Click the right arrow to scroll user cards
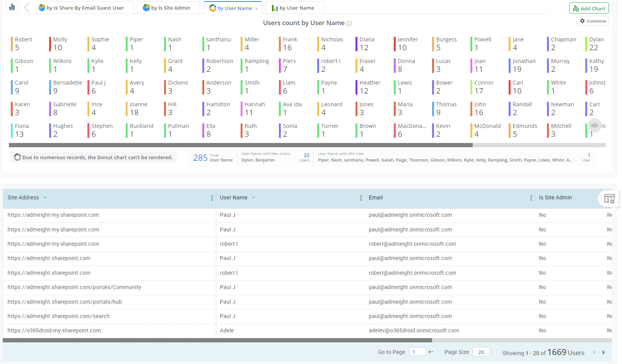The height and width of the screenshot is (364, 622). tap(595, 125)
